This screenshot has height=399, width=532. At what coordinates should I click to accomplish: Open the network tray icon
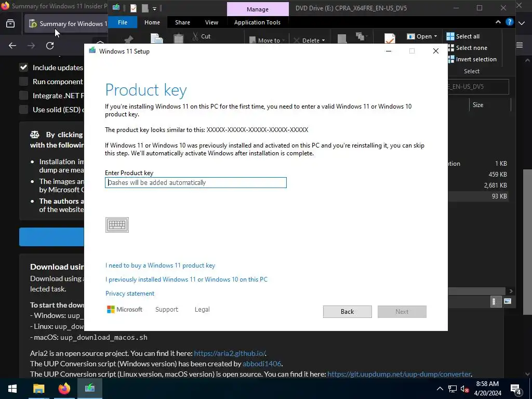tap(453, 389)
